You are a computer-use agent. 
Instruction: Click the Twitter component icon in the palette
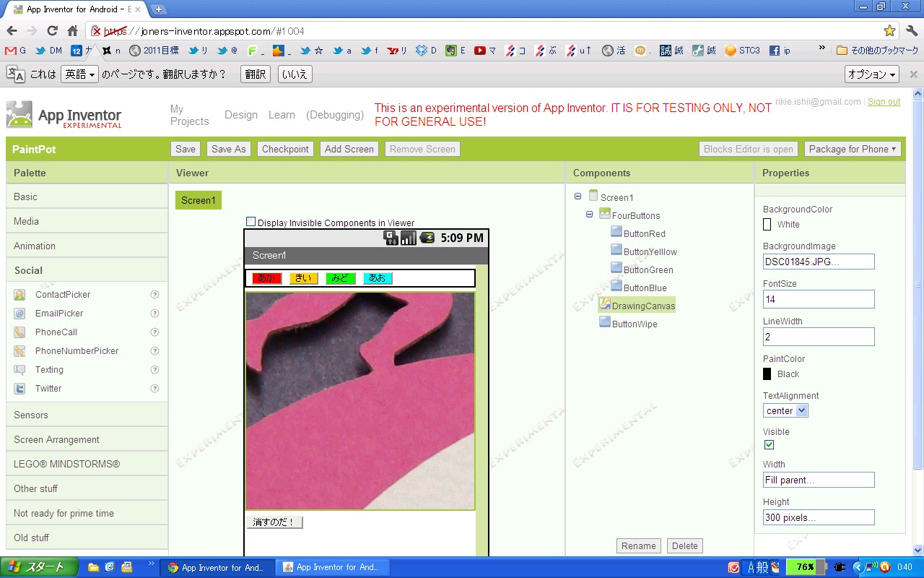tap(20, 389)
